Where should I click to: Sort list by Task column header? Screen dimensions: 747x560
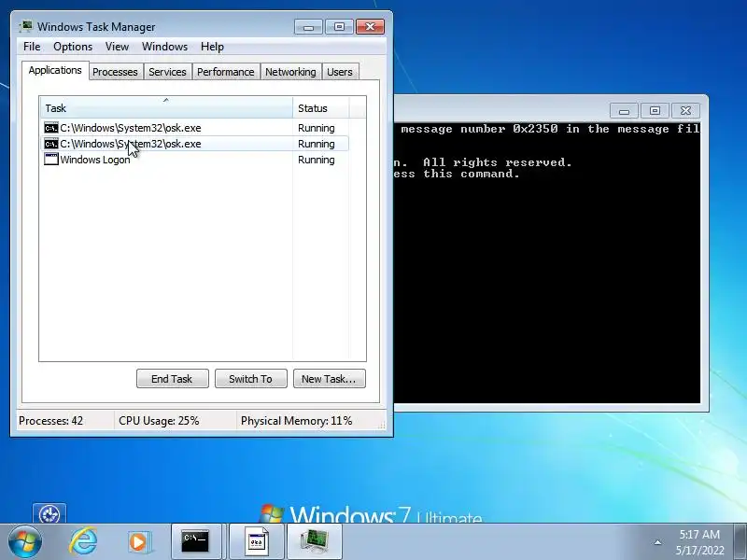pos(166,108)
